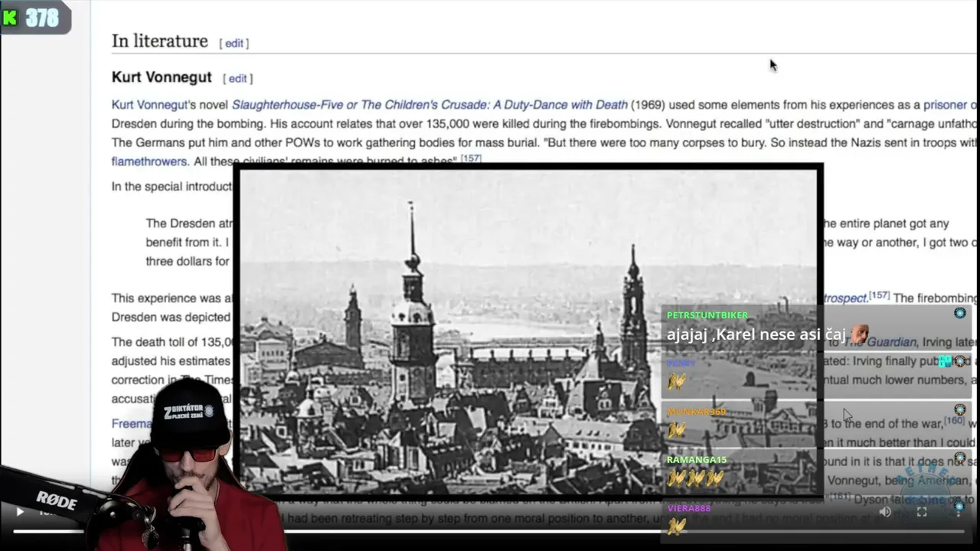Screen dimensions: 980x551
Task: Edit the In literature section
Action: 234,43
